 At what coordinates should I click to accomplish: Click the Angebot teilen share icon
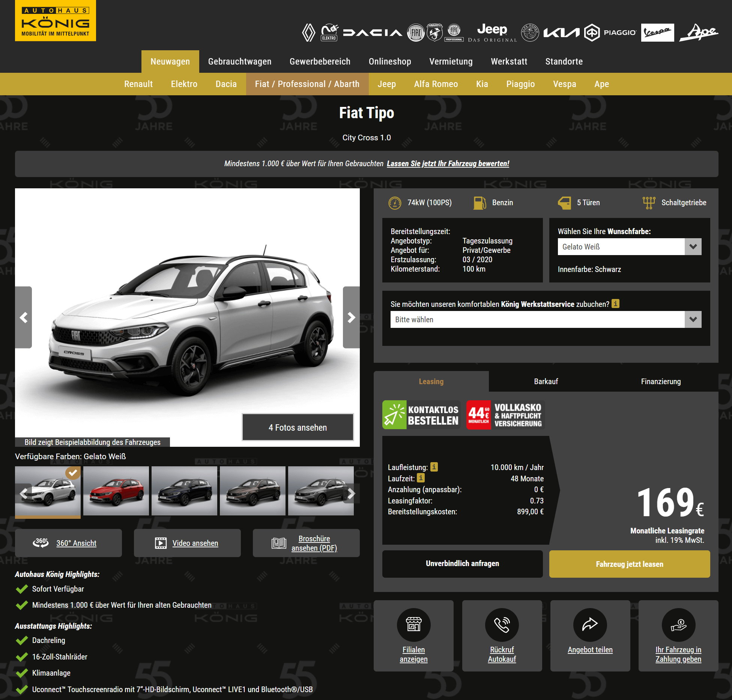click(590, 625)
